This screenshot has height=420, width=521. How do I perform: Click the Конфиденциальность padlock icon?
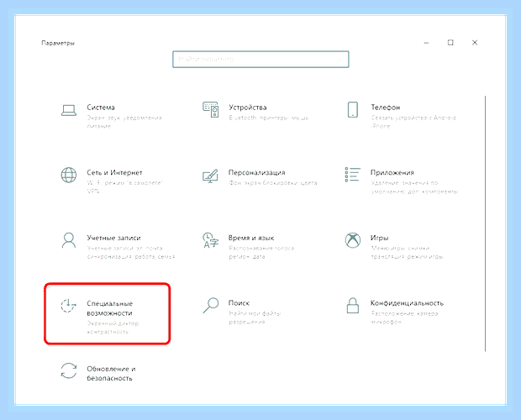353,306
